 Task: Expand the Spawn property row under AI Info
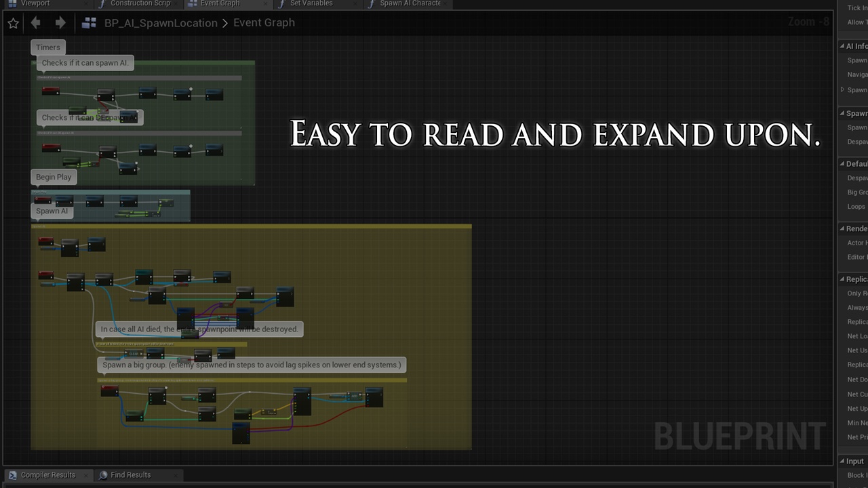843,89
